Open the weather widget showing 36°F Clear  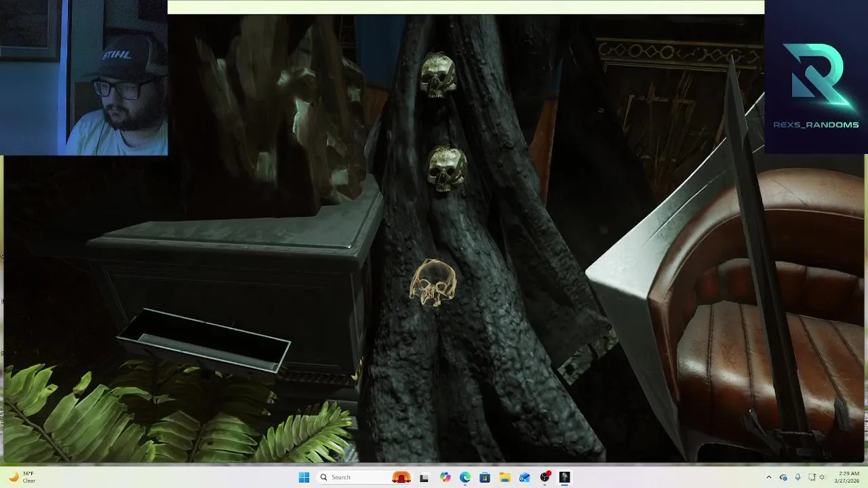pyautogui.click(x=22, y=477)
